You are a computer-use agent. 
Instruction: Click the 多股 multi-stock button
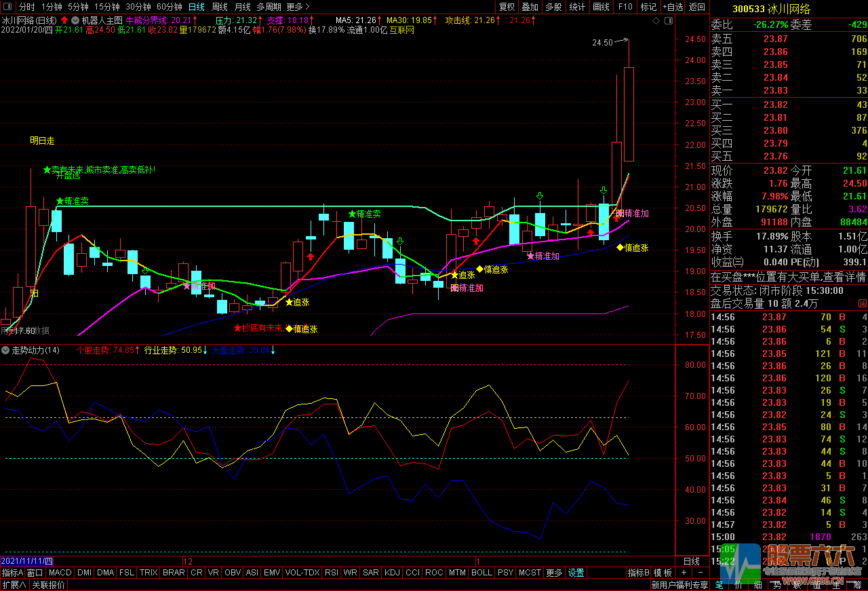553,7
